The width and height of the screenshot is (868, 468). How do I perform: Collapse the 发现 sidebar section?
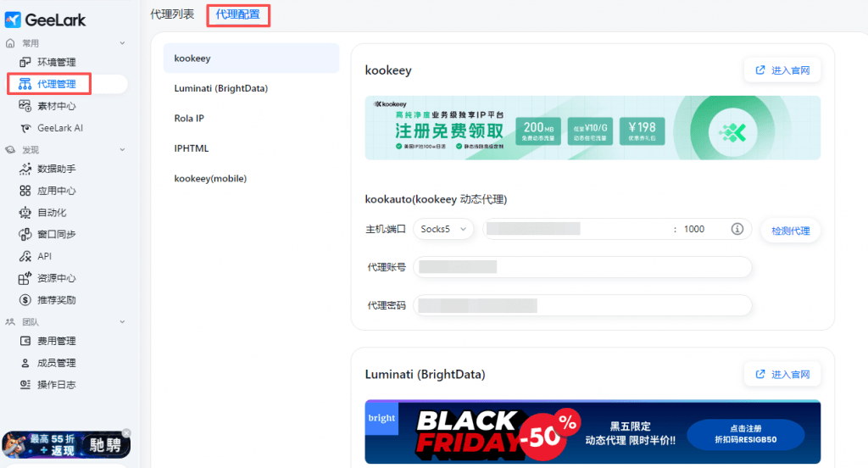122,150
